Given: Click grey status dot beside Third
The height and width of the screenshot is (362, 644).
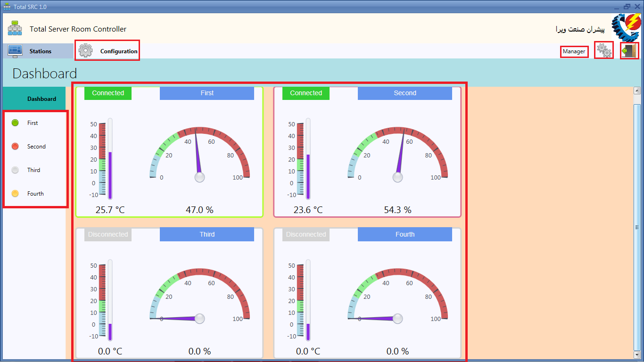Looking at the screenshot, I should tap(15, 170).
